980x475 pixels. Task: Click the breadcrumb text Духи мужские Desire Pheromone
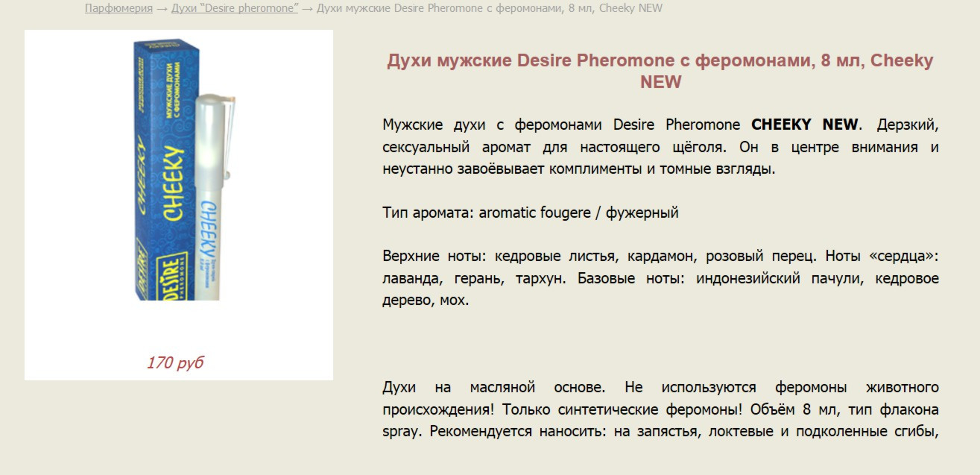pyautogui.click(x=490, y=8)
